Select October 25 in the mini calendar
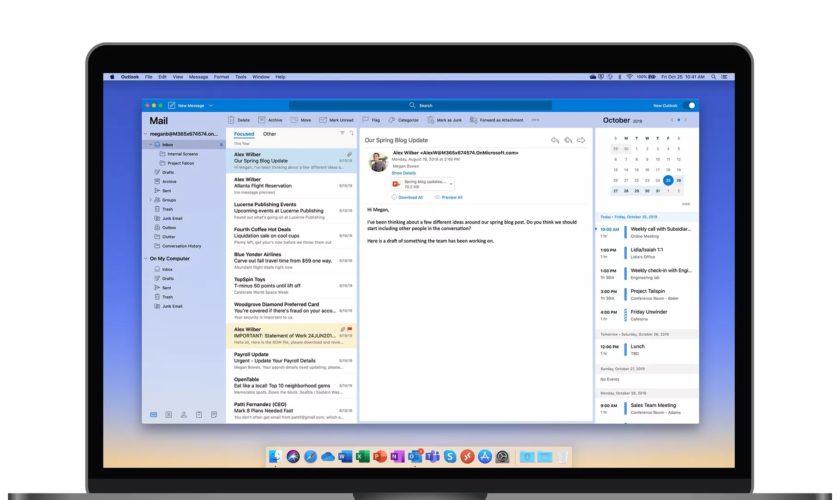 (668, 180)
